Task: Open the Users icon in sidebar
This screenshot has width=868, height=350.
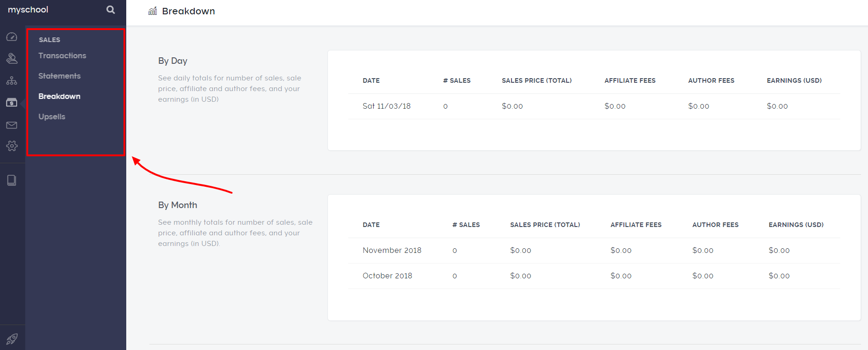Action: 12,58
